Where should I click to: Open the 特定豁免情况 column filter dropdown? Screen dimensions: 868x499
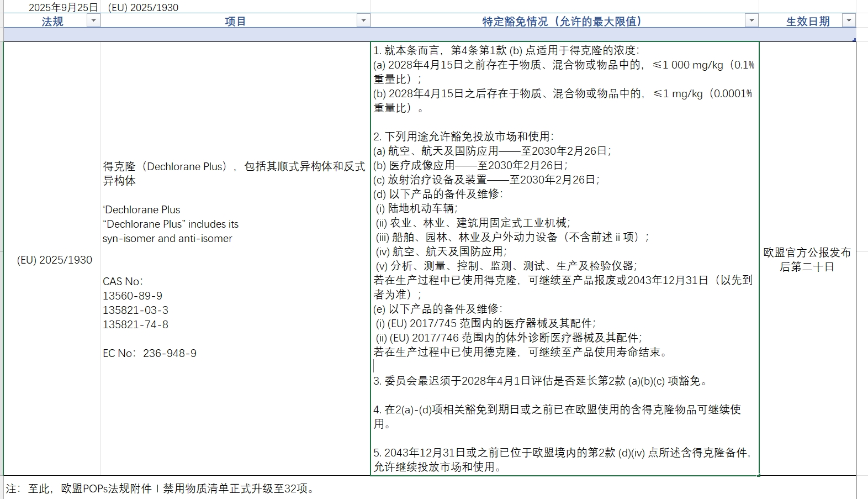(751, 21)
